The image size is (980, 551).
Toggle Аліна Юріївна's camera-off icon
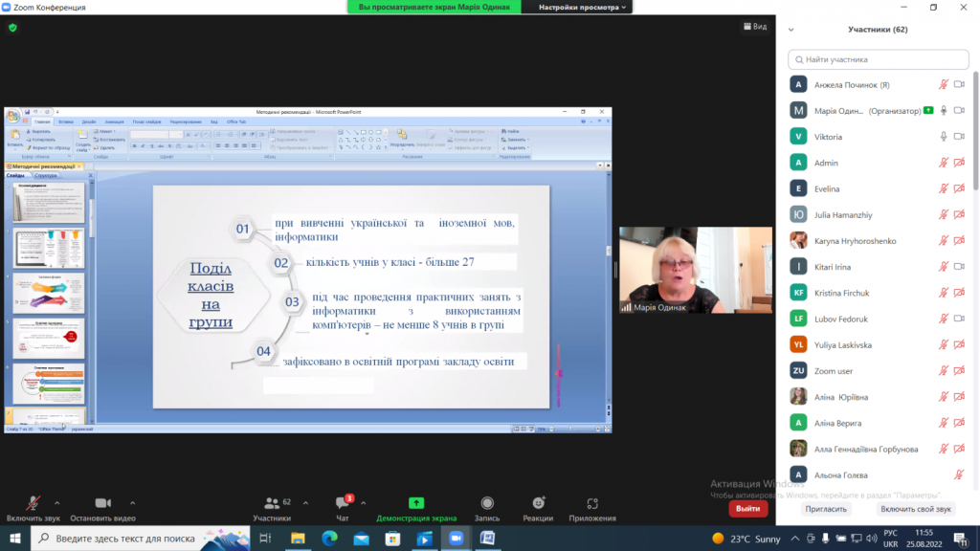click(x=959, y=397)
